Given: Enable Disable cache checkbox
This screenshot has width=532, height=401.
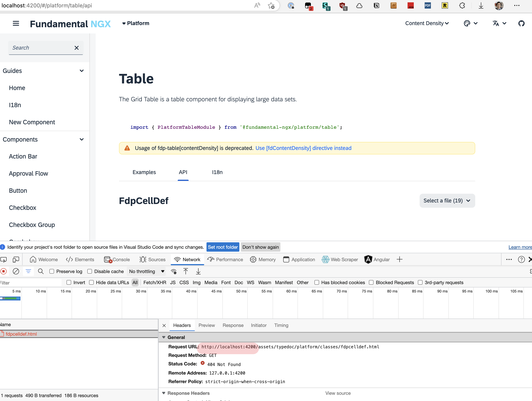Looking at the screenshot, I should pyautogui.click(x=90, y=271).
